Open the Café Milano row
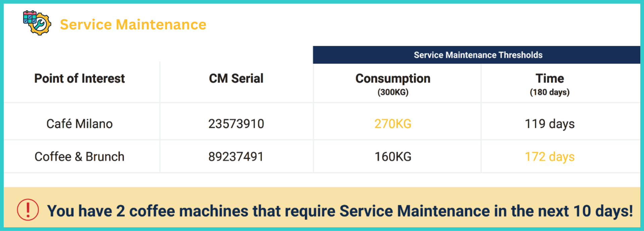Screen dimensions: 644x231 pos(79,124)
